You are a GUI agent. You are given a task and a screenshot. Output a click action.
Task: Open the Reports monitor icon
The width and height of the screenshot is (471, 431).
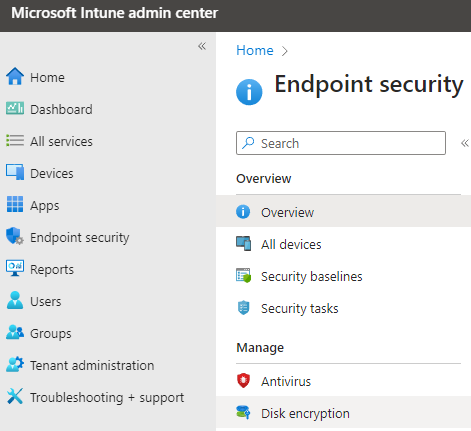15,268
